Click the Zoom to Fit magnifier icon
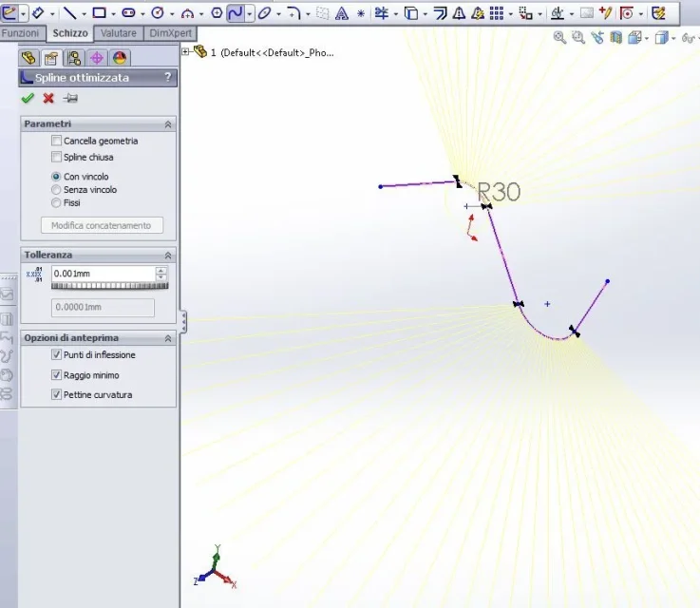This screenshot has height=608, width=700. click(x=559, y=38)
